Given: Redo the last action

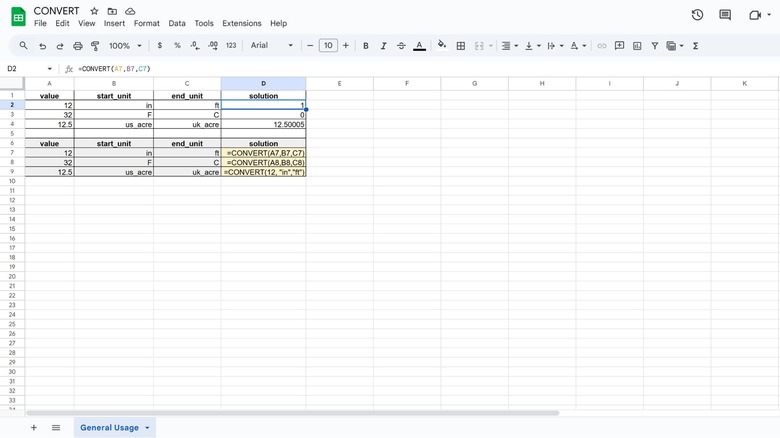Looking at the screenshot, I should (60, 46).
